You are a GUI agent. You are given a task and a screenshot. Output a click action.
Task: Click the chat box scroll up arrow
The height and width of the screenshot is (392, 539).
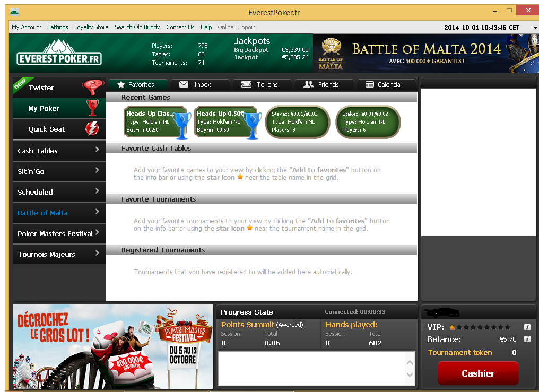(410, 363)
